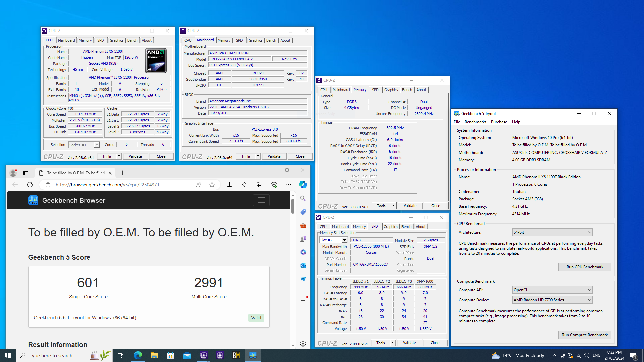Click Validate in first CPU-Z CPU window
644x362 pixels.
[135, 156]
